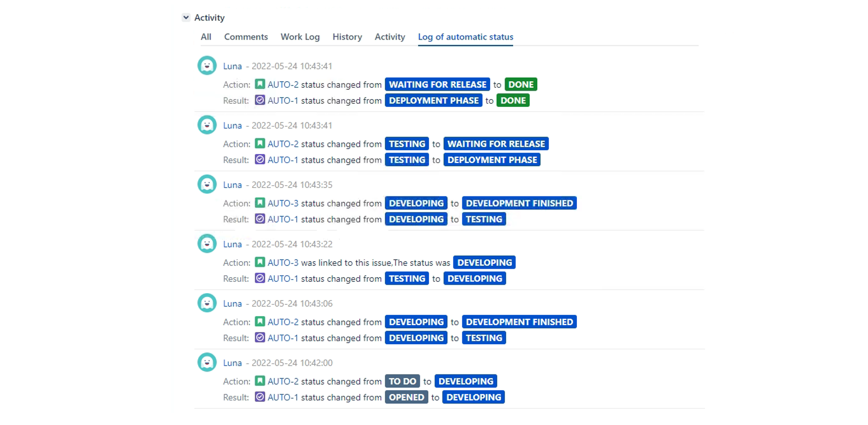Open AUTO-1 link in Deployment Phase to Done result
Image resolution: width=868 pixels, height=425 pixels.
point(283,101)
